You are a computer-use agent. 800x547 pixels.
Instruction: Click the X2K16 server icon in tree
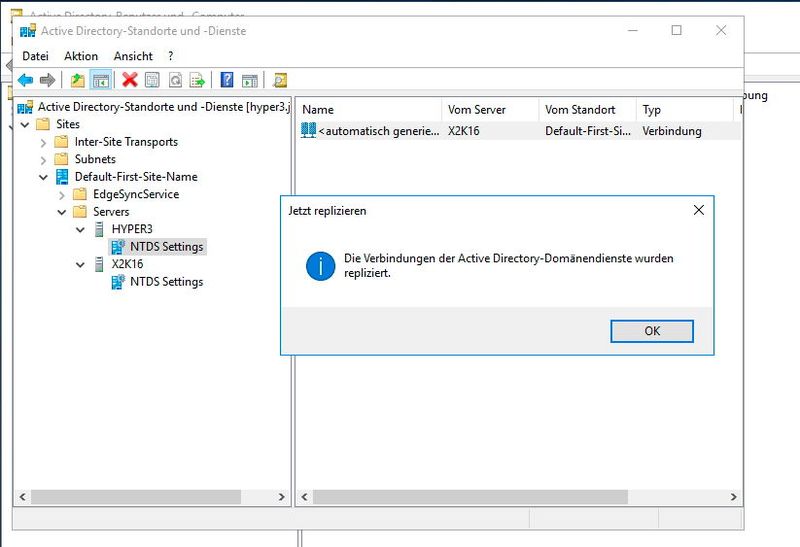coord(99,264)
